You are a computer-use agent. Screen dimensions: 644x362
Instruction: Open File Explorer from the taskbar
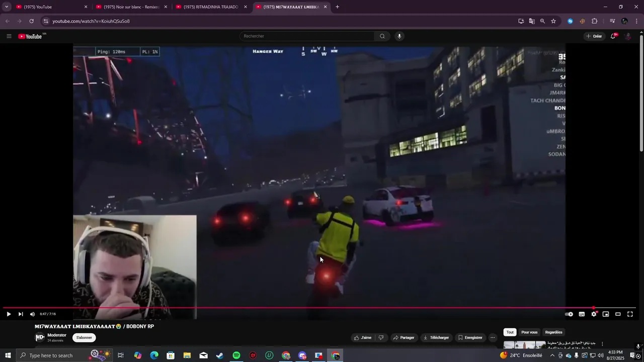tap(187, 355)
